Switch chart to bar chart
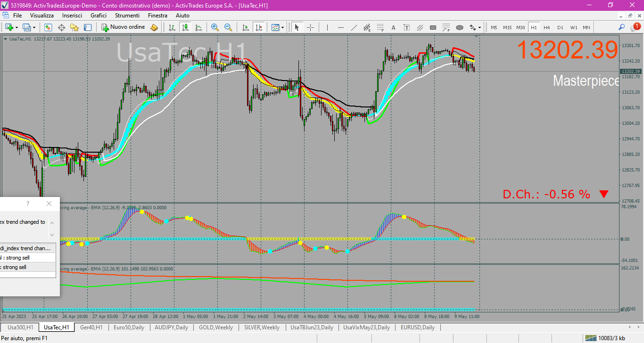644x343 pixels. [172, 27]
